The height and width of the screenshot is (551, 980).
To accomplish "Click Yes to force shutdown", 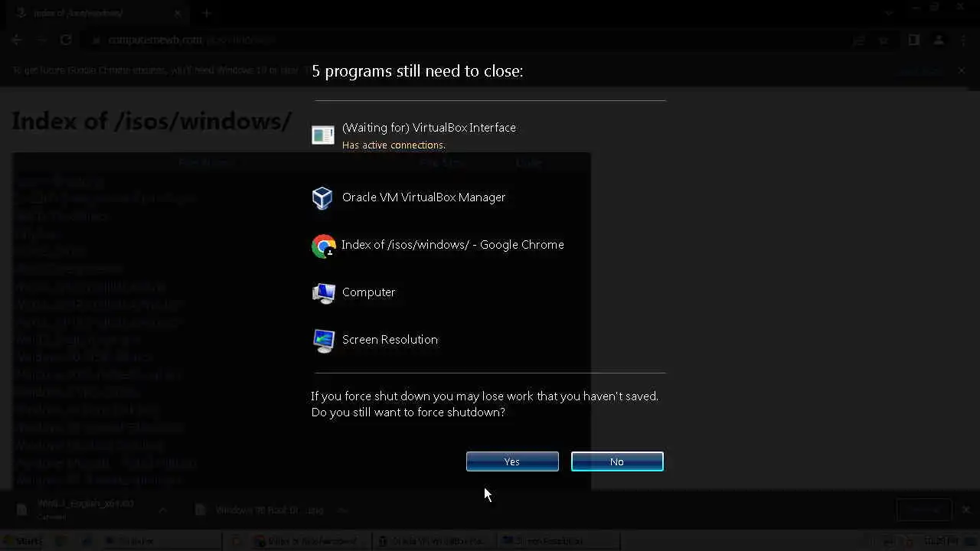I will 512,461.
